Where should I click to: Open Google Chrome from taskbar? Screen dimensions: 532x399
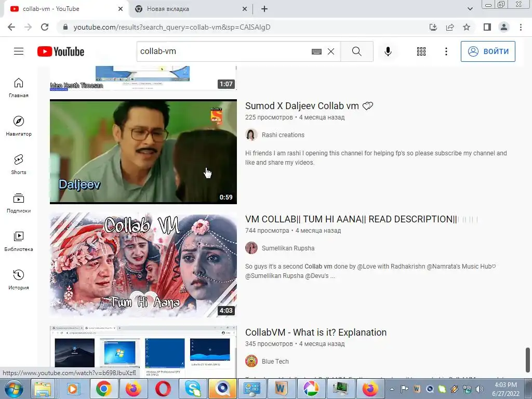pyautogui.click(x=103, y=389)
